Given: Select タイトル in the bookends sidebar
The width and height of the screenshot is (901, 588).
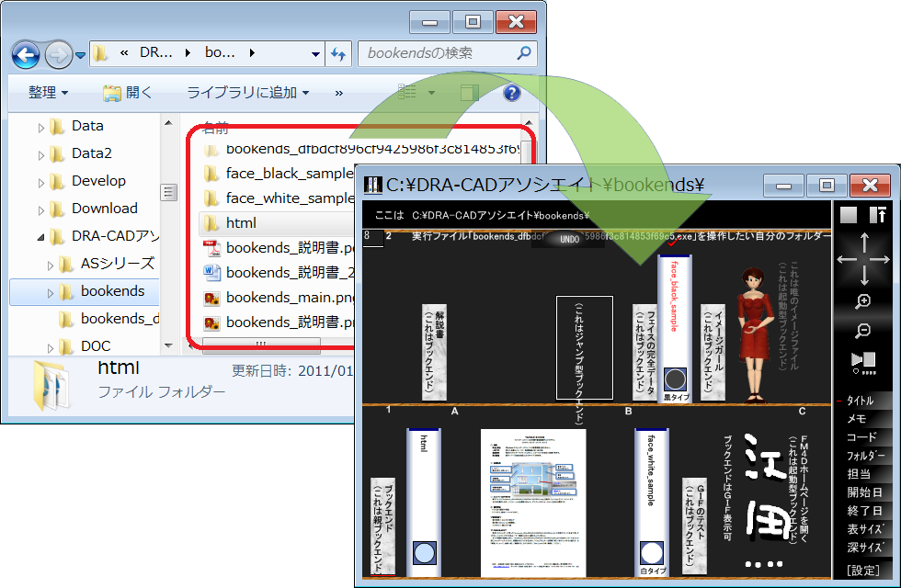Looking at the screenshot, I should 861,401.
